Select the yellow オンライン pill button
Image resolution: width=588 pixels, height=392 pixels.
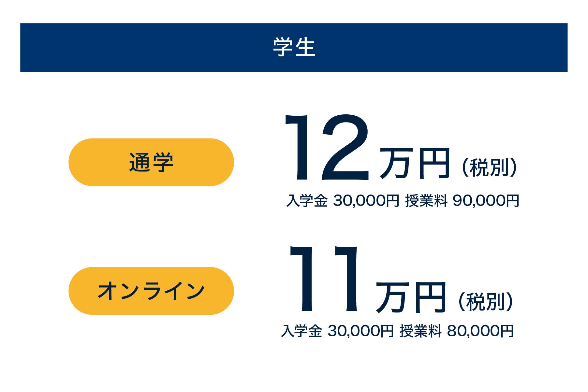151,291
